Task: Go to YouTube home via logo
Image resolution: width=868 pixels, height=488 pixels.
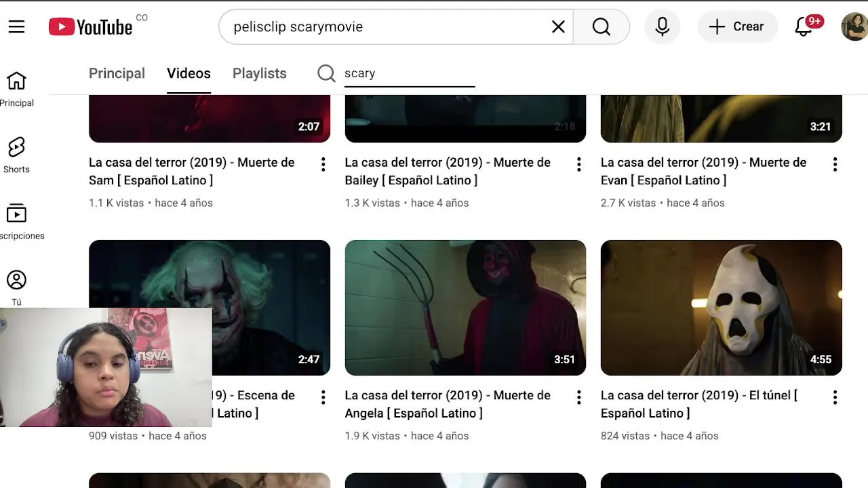Action: click(x=90, y=27)
